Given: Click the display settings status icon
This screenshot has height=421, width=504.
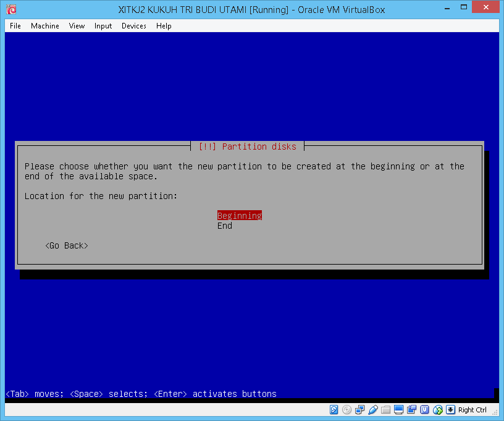Looking at the screenshot, I should (398, 410).
